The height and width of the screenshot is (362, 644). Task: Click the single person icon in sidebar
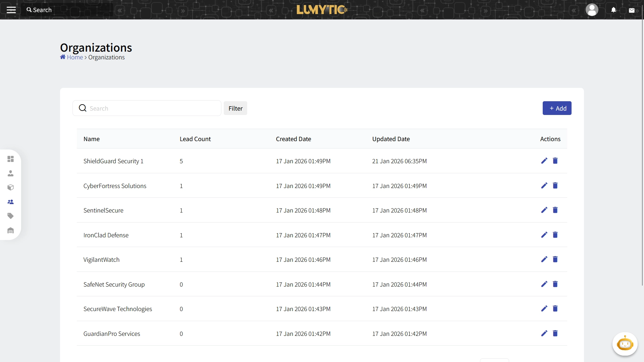11,173
